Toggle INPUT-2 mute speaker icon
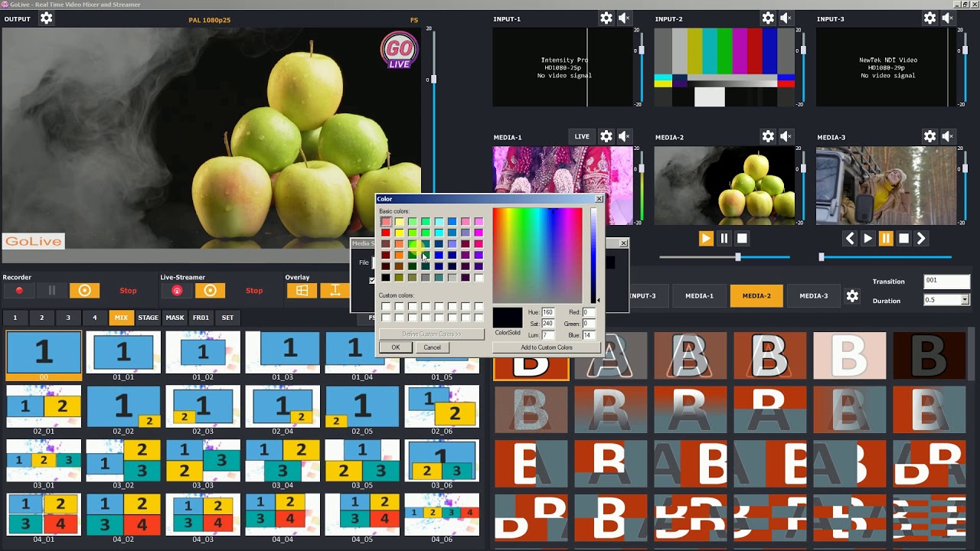Screen dimensions: 980x551 click(x=786, y=18)
